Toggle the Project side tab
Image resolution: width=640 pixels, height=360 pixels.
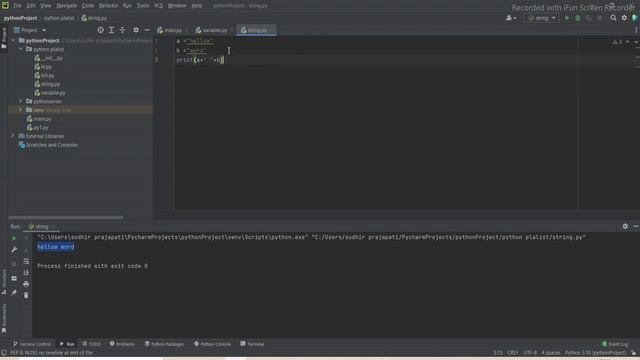click(x=4, y=38)
